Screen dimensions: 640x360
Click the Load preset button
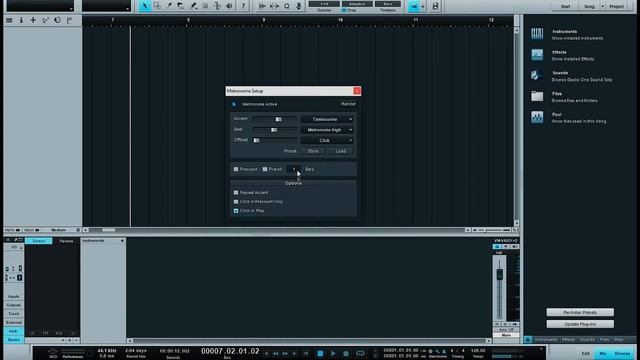pyautogui.click(x=341, y=151)
